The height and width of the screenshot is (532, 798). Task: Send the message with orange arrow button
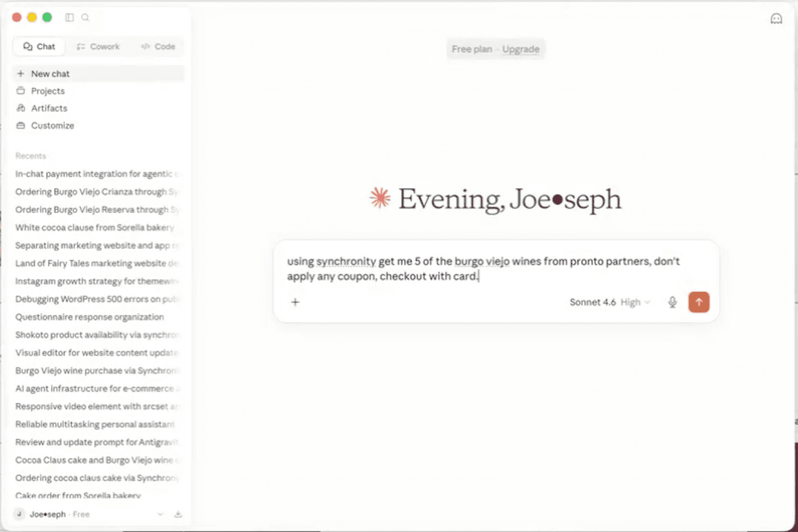click(x=699, y=302)
